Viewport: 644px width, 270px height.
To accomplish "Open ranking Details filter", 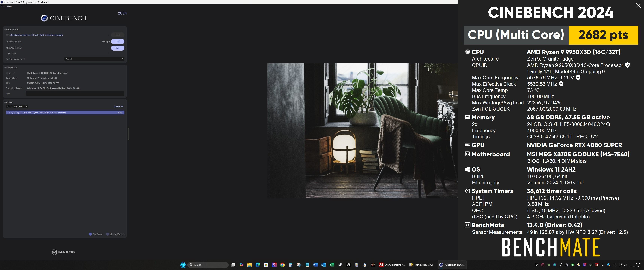I will point(119,107).
